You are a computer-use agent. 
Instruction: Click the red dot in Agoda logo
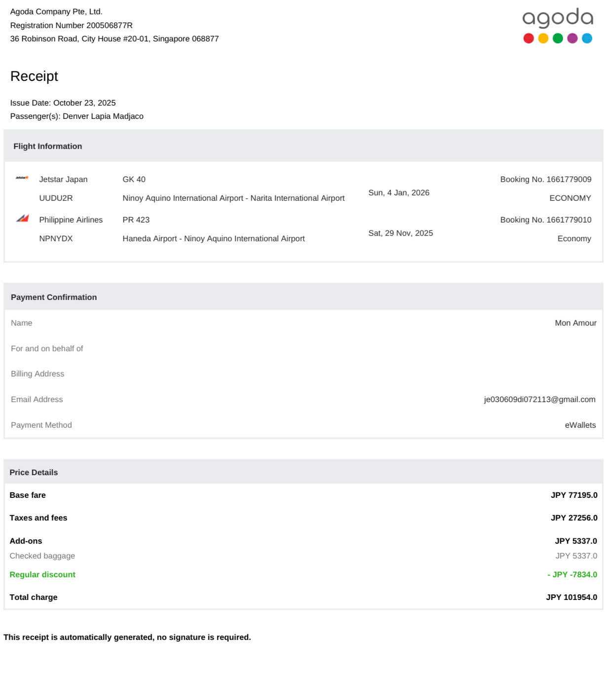(528, 38)
